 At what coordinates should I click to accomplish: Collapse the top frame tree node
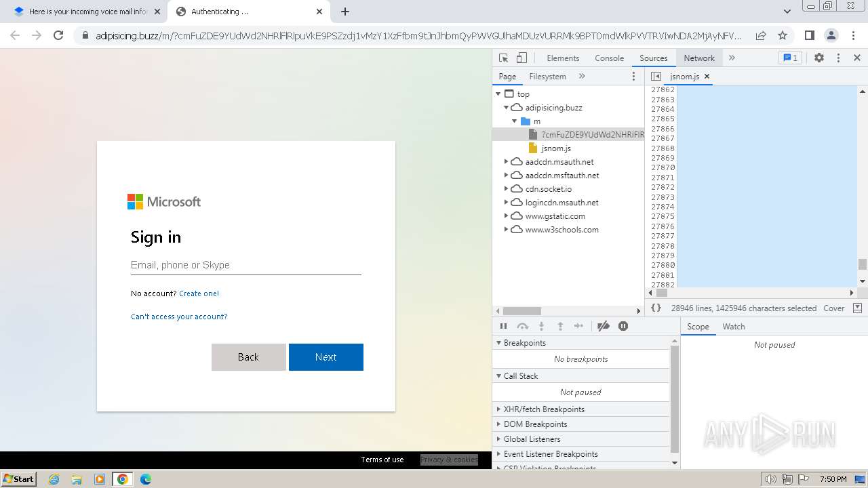498,94
